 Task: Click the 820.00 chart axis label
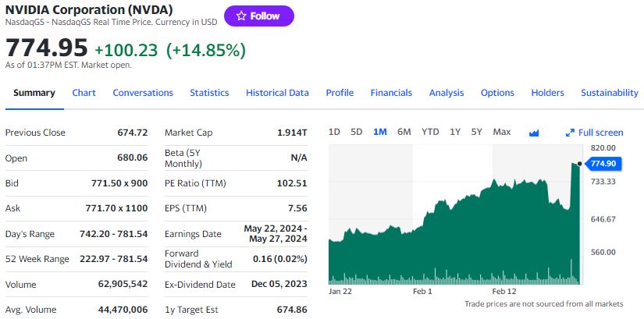[x=603, y=147]
